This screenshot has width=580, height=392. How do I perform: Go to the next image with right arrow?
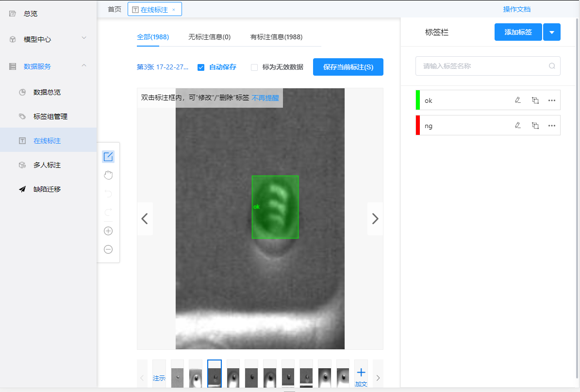tap(375, 218)
